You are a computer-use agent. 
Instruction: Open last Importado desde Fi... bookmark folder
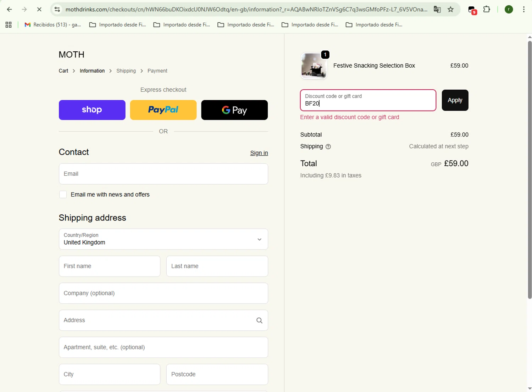coord(374,25)
